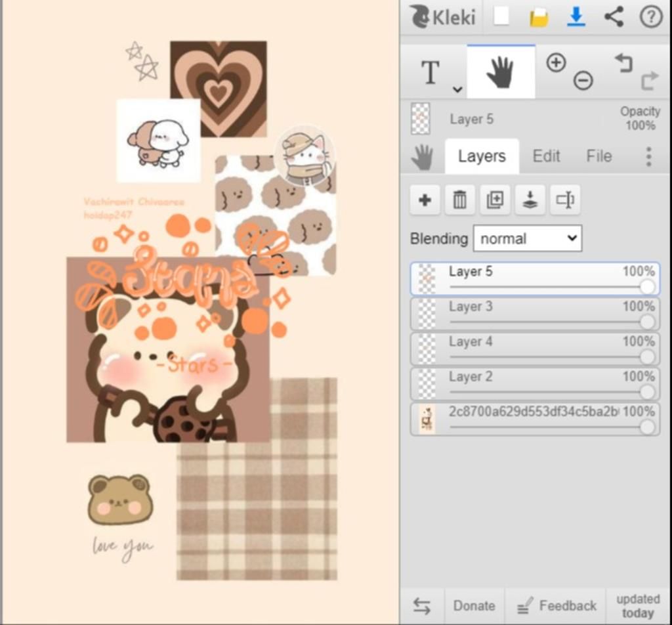Open the hand tool settings tab
This screenshot has height=625, width=672.
click(422, 157)
